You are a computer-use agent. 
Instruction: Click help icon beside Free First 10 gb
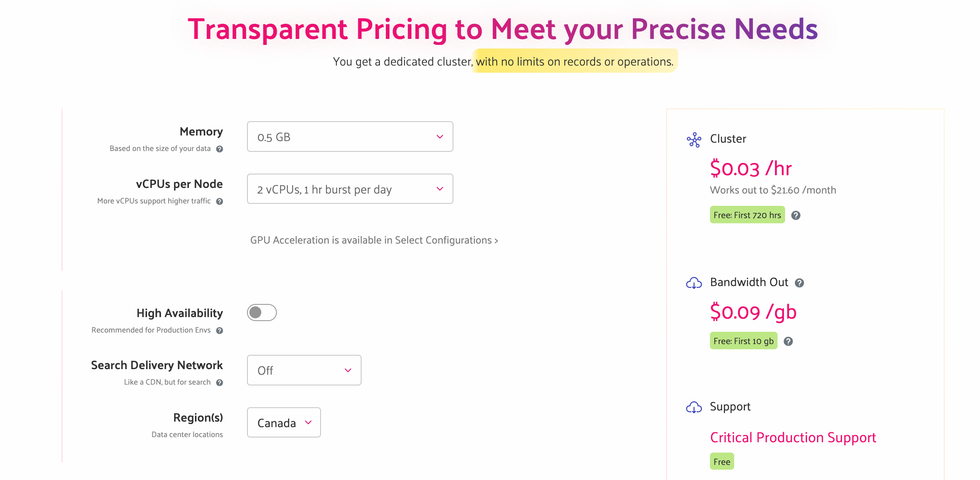788,341
